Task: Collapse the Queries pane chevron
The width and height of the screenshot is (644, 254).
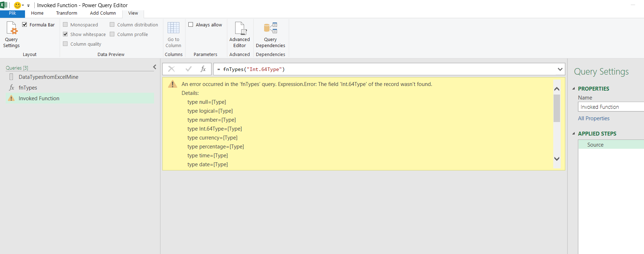Action: click(x=155, y=67)
